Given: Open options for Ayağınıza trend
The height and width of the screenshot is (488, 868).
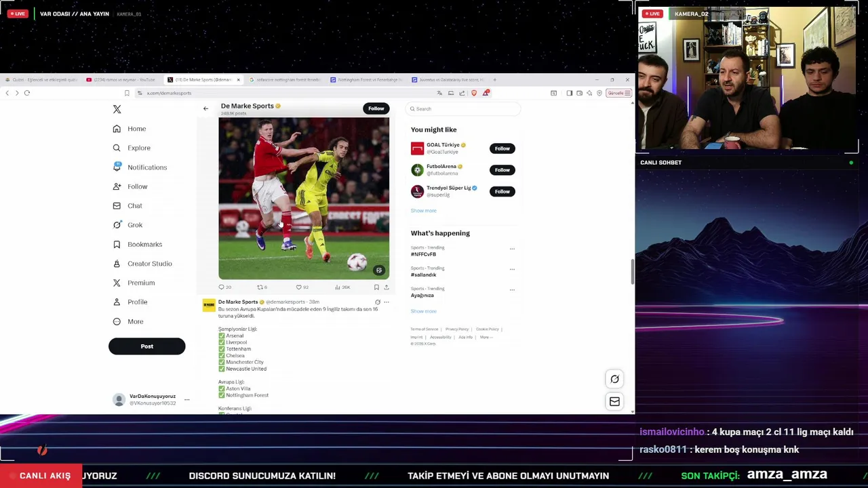Looking at the screenshot, I should pos(512,289).
